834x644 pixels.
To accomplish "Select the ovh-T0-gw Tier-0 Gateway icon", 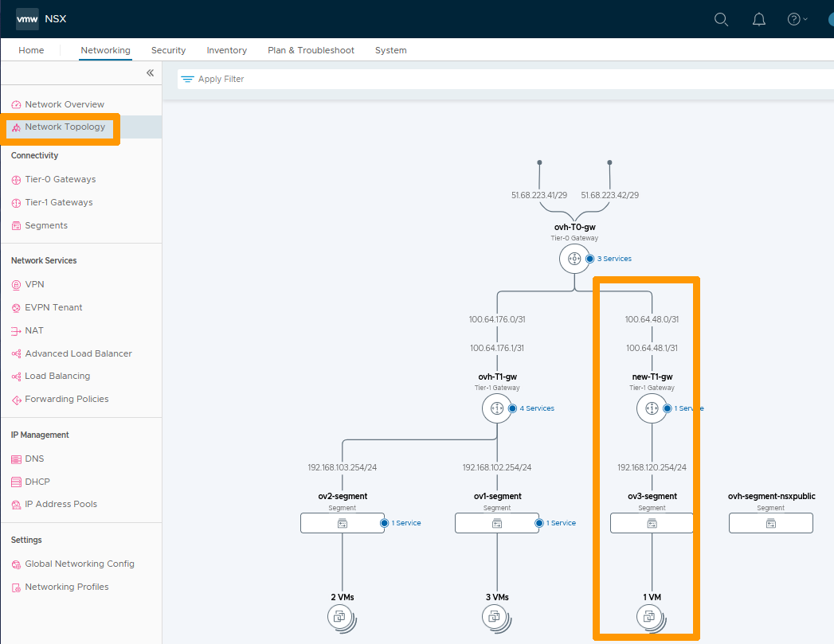I will [574, 258].
